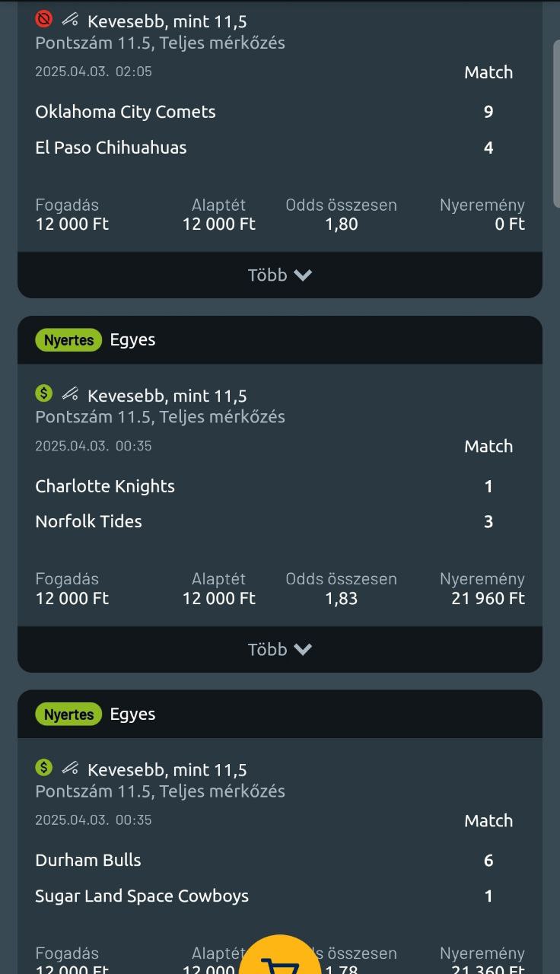Click the green dollar icon on the Charlotte Knights bet
The image size is (560, 974).
tap(44, 393)
